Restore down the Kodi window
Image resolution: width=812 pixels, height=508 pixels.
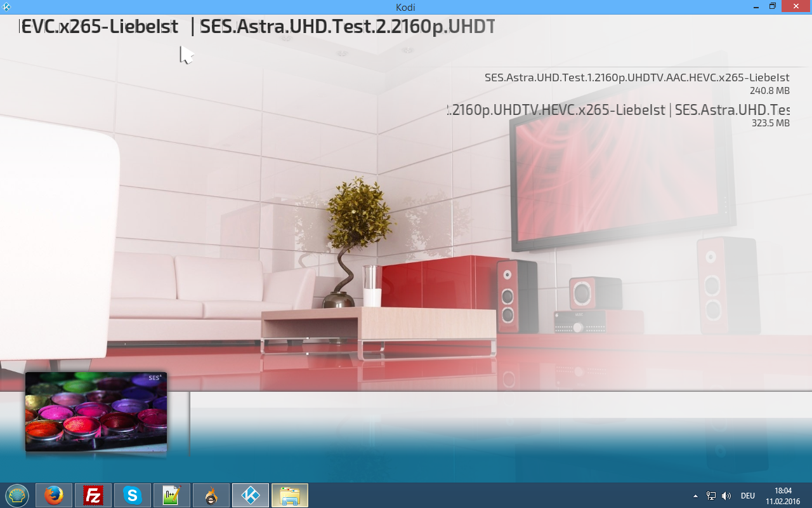click(773, 6)
